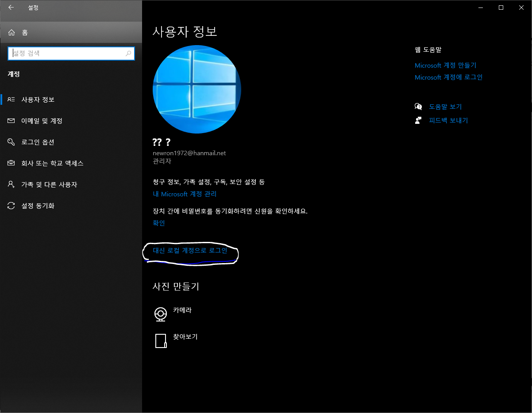Open the 피드백 보내기 link
This screenshot has height=413, width=532.
[448, 120]
